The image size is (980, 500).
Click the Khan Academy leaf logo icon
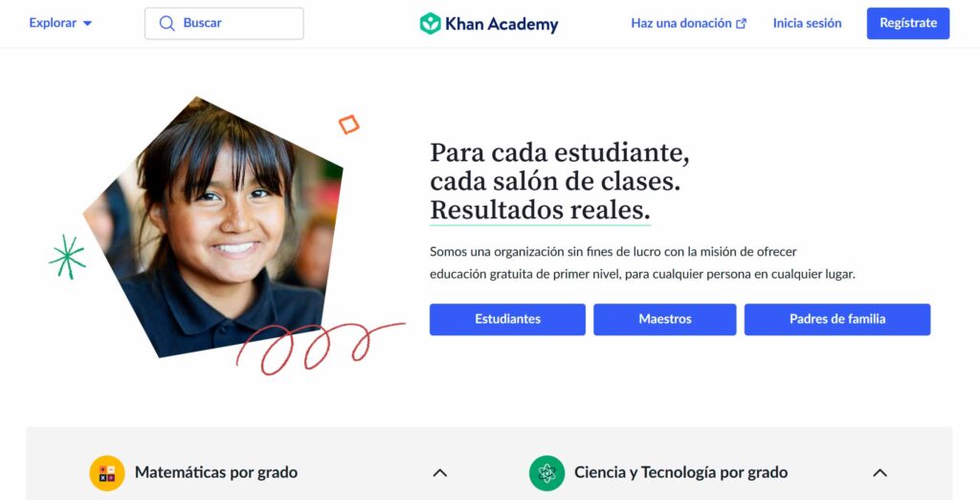(430, 23)
